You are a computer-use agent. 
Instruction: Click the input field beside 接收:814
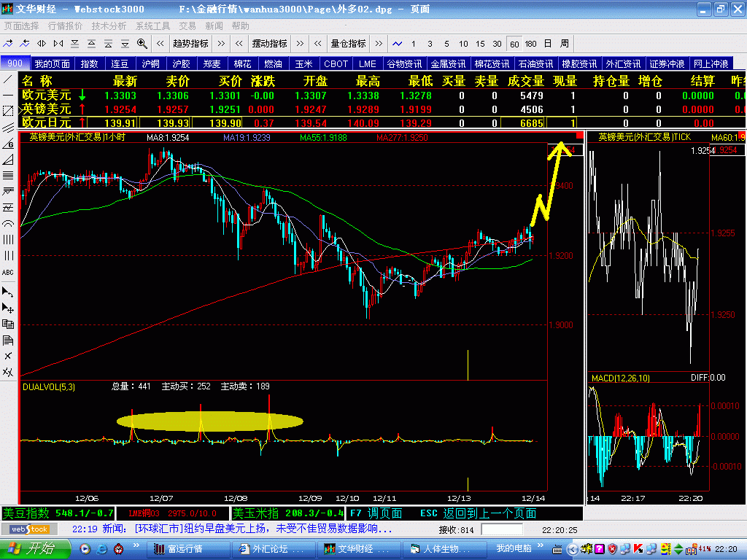[502, 529]
